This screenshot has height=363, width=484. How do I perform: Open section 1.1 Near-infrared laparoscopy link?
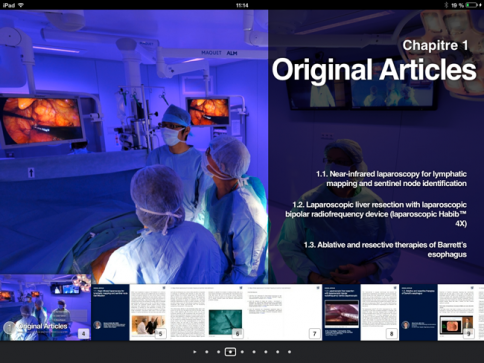(391, 179)
